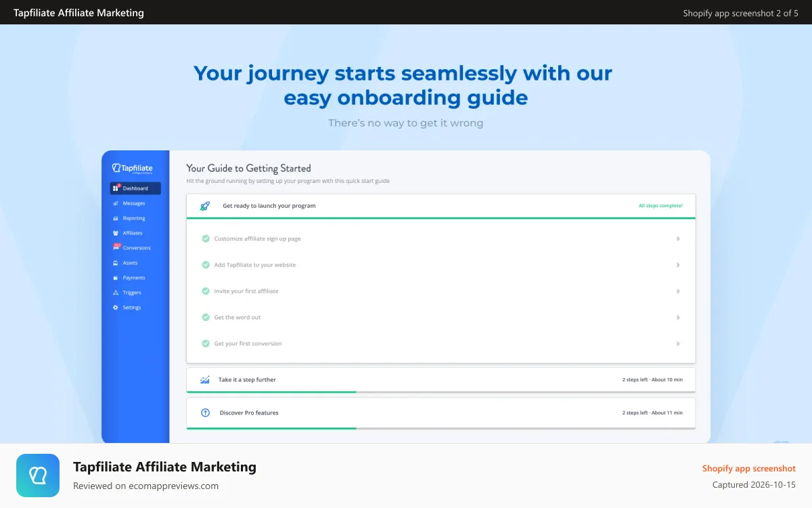Expand the Take it a step further section

441,380
